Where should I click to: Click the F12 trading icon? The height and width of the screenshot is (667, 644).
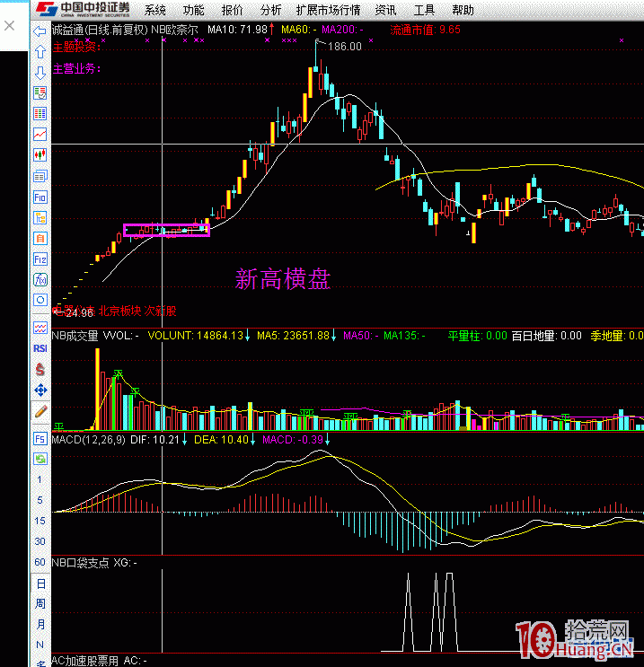pos(40,259)
